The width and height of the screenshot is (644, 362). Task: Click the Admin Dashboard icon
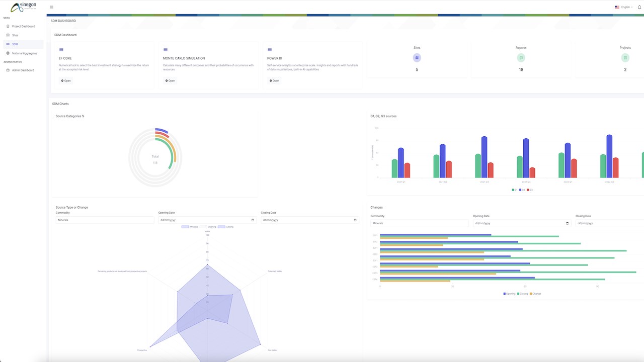pos(8,70)
